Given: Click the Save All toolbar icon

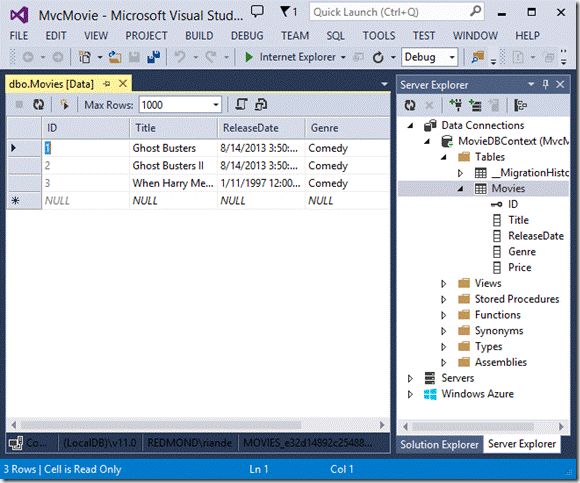Looking at the screenshot, I should point(153,57).
